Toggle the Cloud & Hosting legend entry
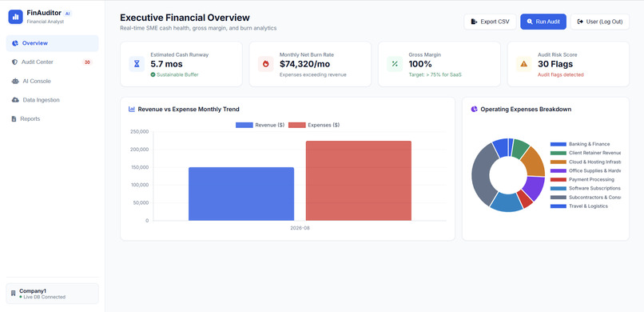 [x=586, y=162]
